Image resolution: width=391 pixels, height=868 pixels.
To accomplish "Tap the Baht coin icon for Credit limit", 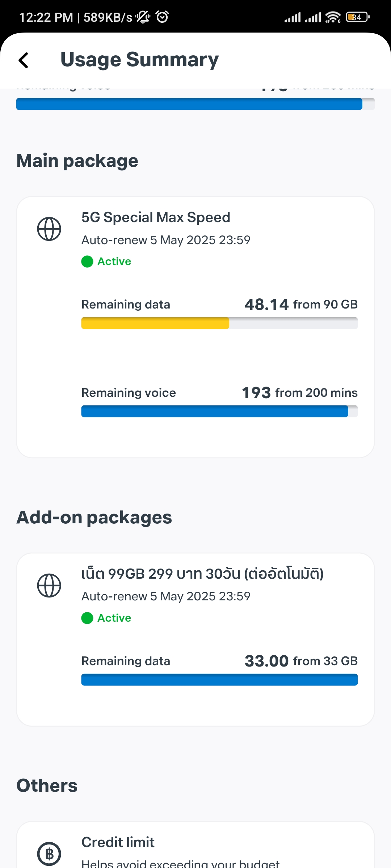I will point(49,854).
